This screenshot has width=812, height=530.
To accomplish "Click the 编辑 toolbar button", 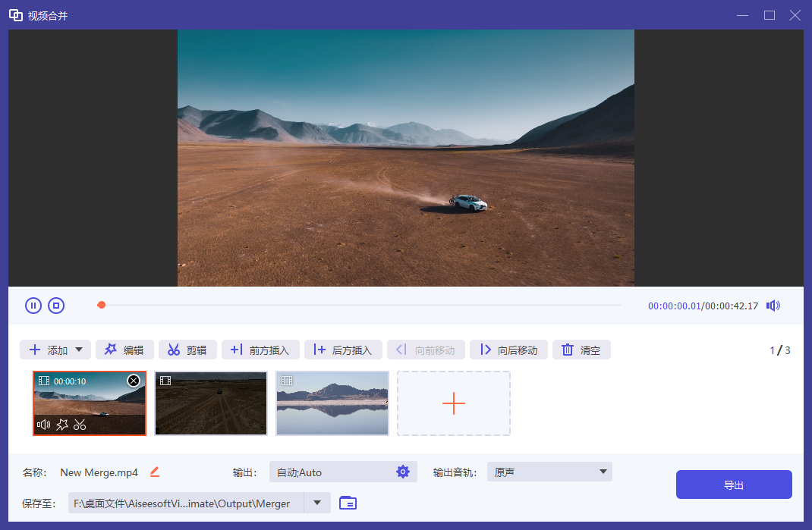I will [x=124, y=350].
